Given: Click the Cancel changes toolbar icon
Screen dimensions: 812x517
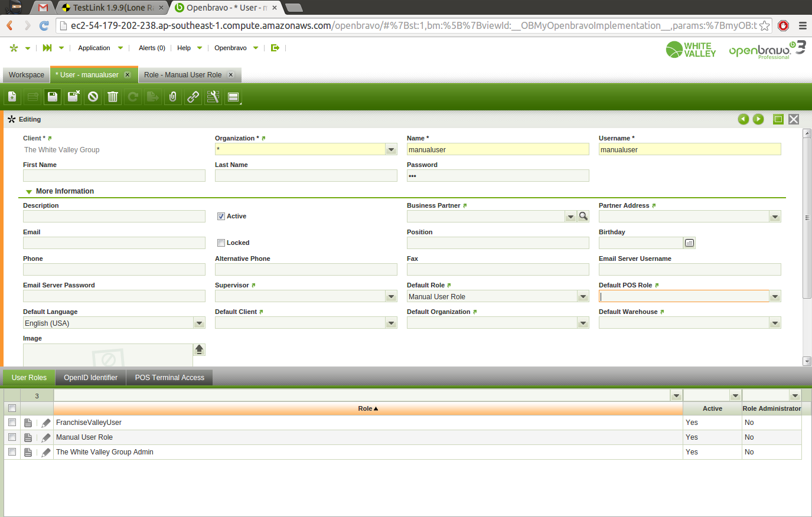Looking at the screenshot, I should tap(93, 97).
